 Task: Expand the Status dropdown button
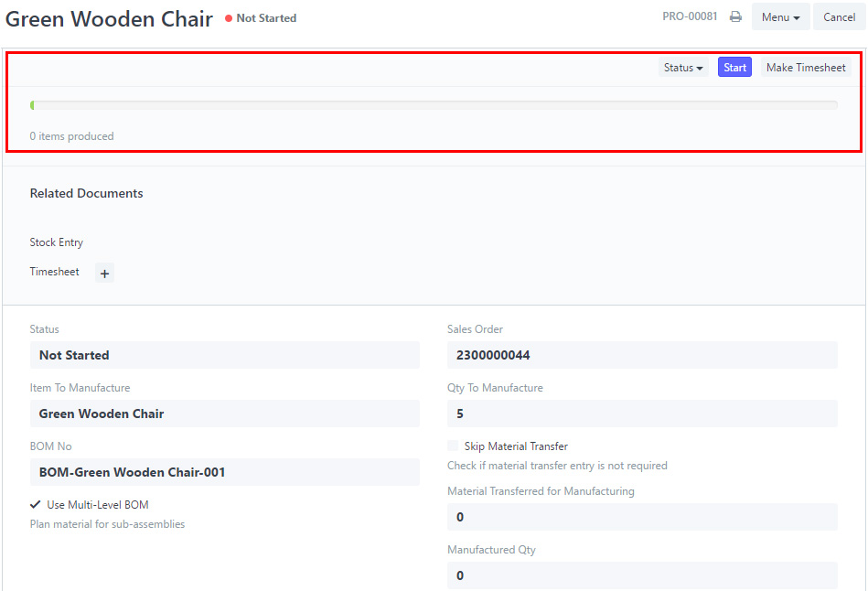click(x=683, y=68)
